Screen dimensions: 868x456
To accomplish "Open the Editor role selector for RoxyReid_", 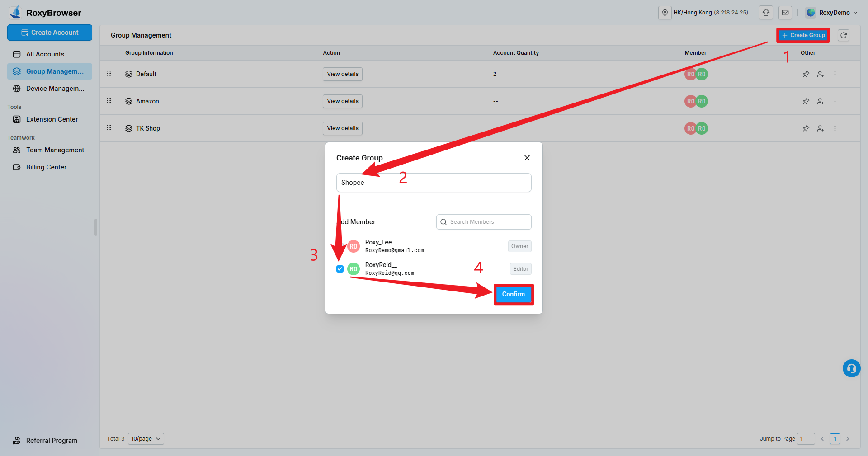I will click(x=521, y=269).
